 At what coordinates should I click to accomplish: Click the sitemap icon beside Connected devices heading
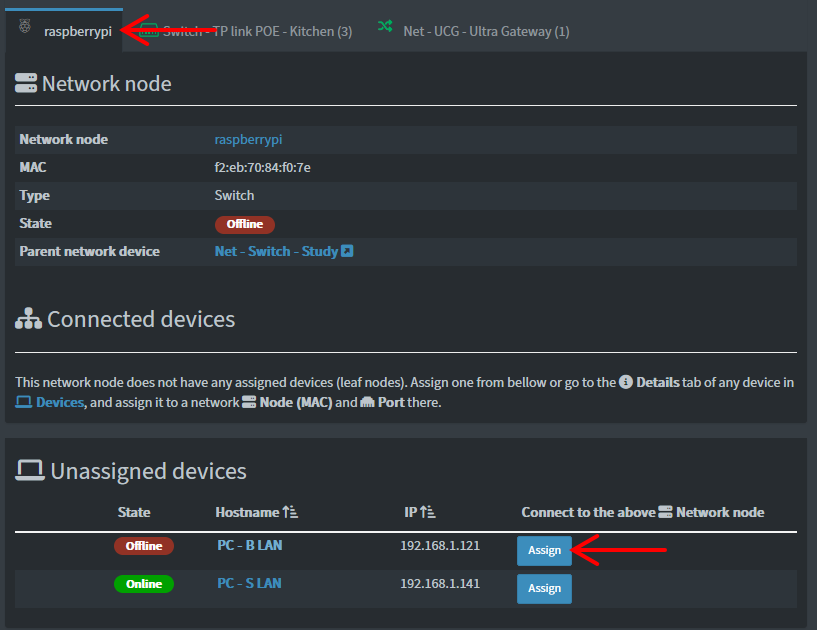(x=27, y=319)
